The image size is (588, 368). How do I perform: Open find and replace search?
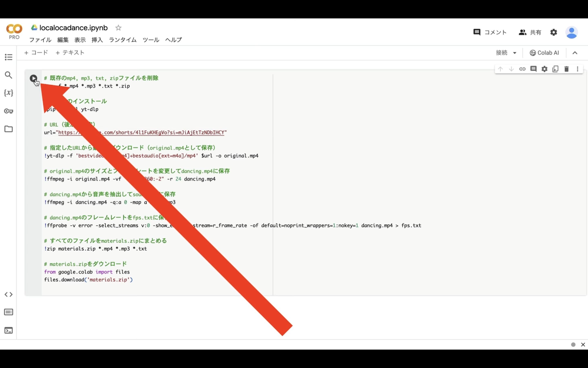tap(9, 75)
